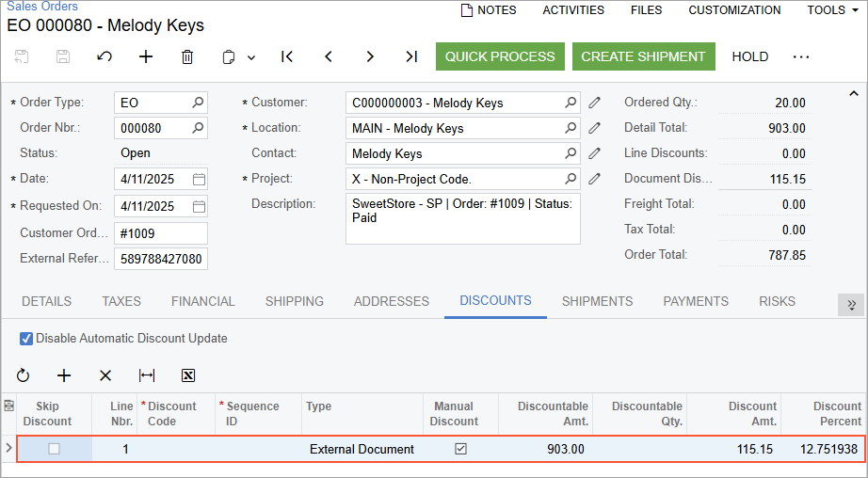Refresh the discounts grid
This screenshot has height=478, width=868.
(x=24, y=375)
